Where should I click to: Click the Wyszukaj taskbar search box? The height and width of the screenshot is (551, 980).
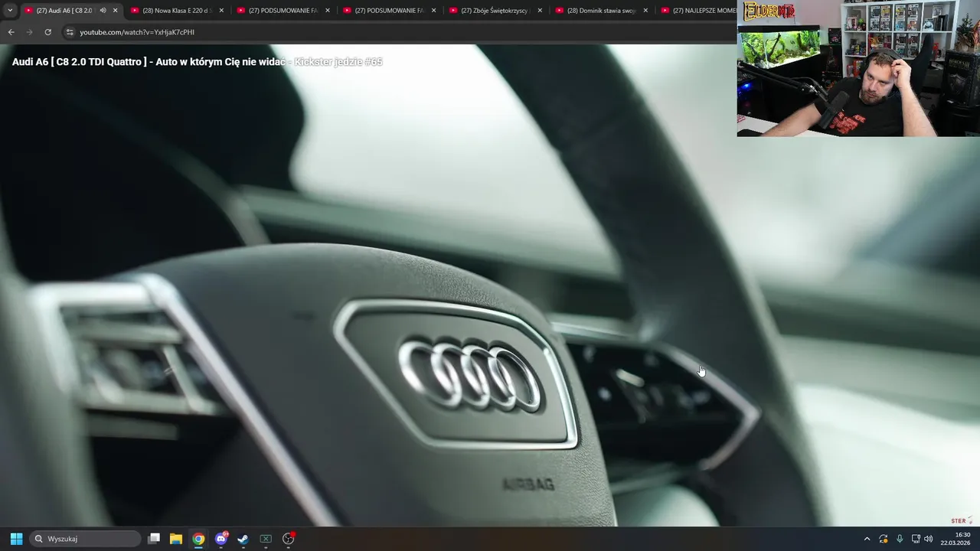tap(86, 539)
